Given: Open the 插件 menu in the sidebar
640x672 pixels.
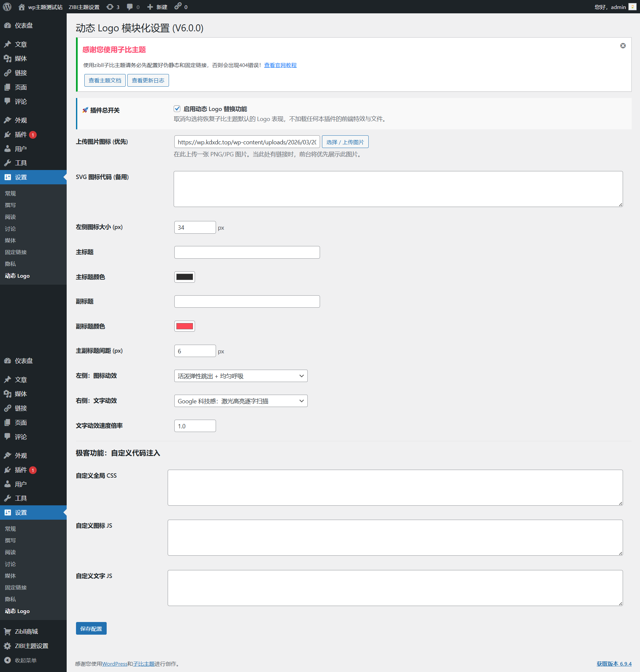Looking at the screenshot, I should (20, 134).
